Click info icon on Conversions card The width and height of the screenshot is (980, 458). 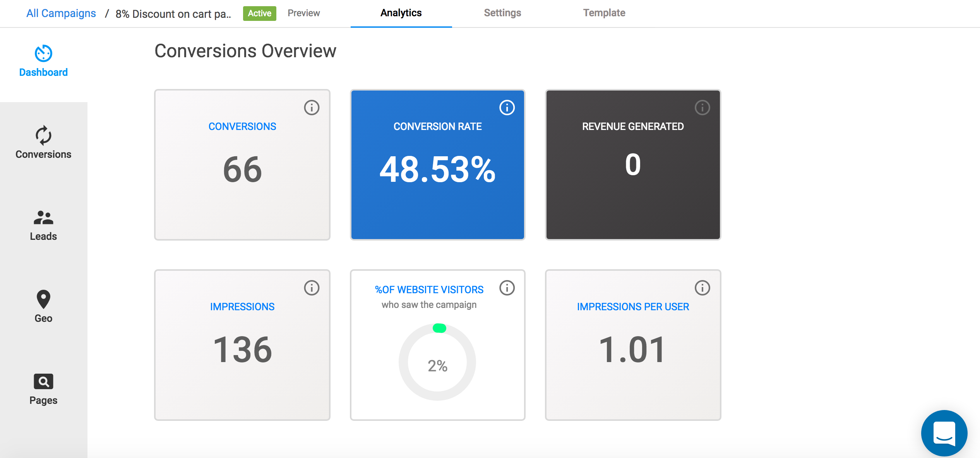(x=312, y=108)
